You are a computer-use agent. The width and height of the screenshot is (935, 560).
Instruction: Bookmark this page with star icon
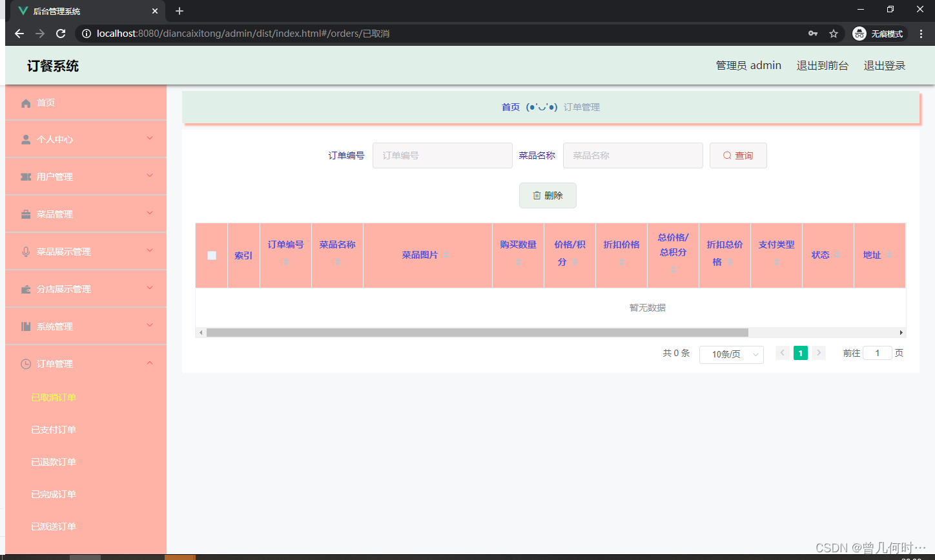click(834, 34)
